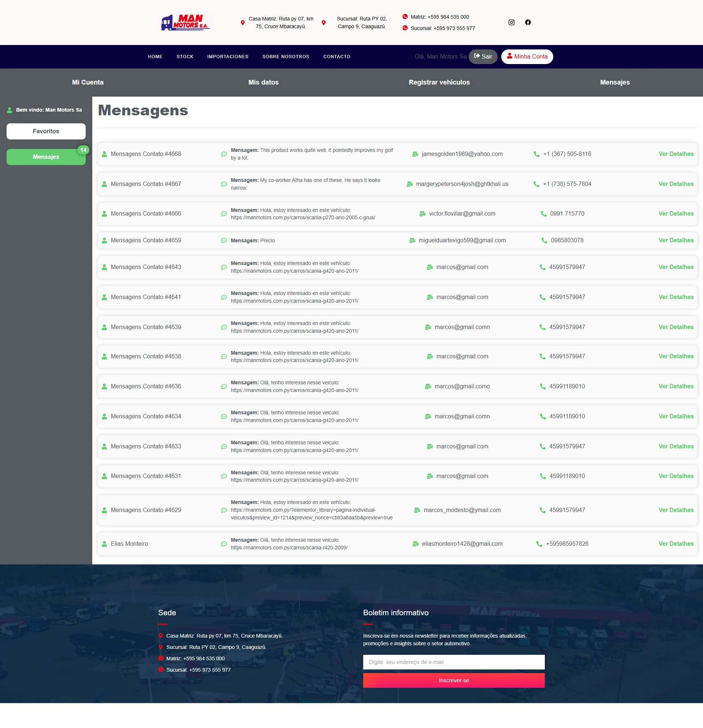Image resolution: width=703 pixels, height=728 pixels.
Task: Click person icon of Mensagens Contato #4668
Action: pos(104,154)
